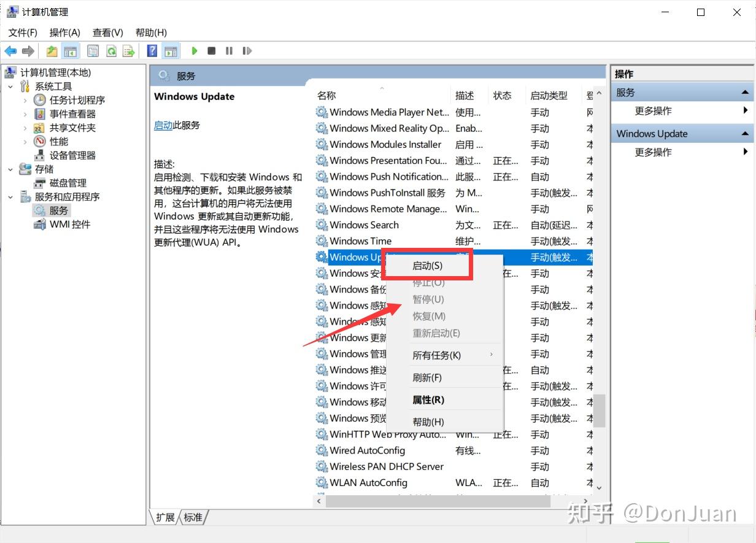
Task: Click the start service play icon
Action: click(195, 50)
